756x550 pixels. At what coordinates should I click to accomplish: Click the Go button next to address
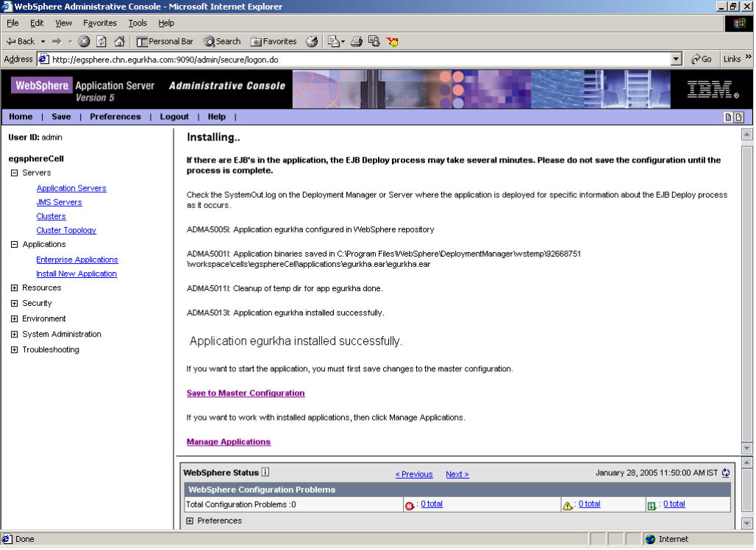[x=701, y=60]
